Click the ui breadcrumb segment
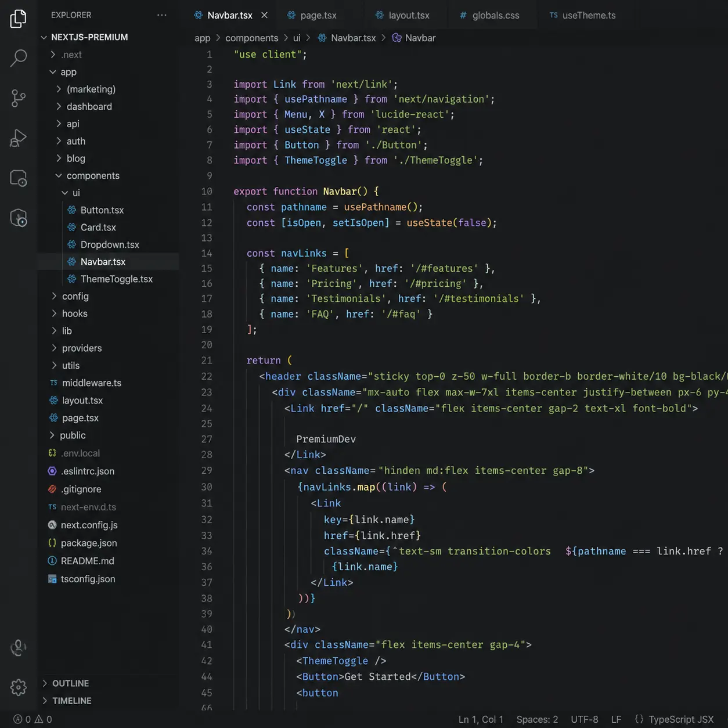 [x=297, y=38]
